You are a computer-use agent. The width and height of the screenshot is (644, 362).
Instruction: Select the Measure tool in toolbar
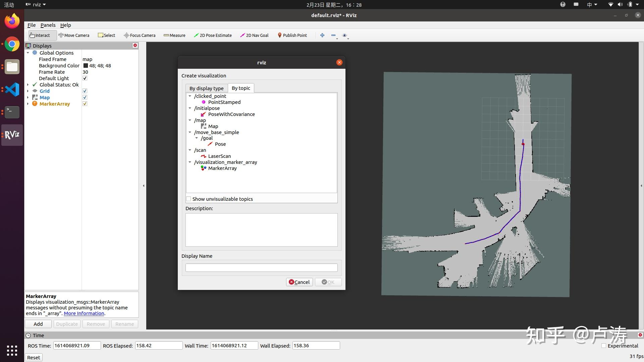click(x=174, y=35)
